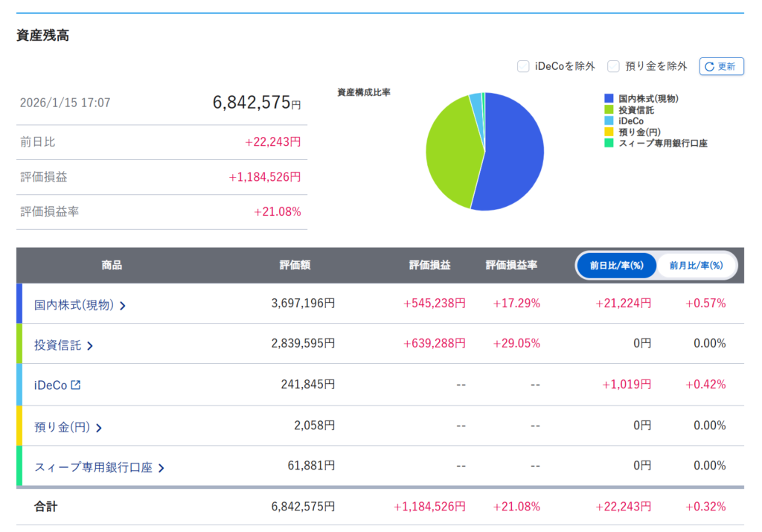This screenshot has height=532, width=762.
Task: Expand chevron next to 預り金(円)
Action: [x=99, y=427]
